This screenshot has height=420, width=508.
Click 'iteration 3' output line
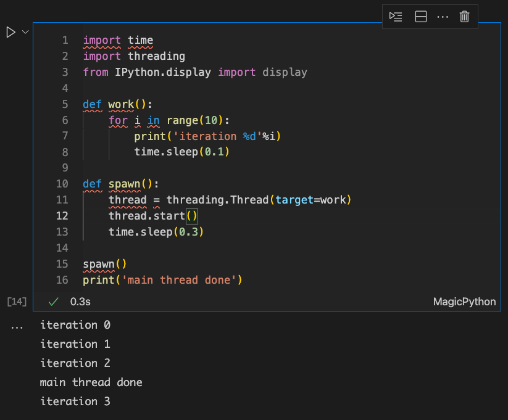pos(75,401)
